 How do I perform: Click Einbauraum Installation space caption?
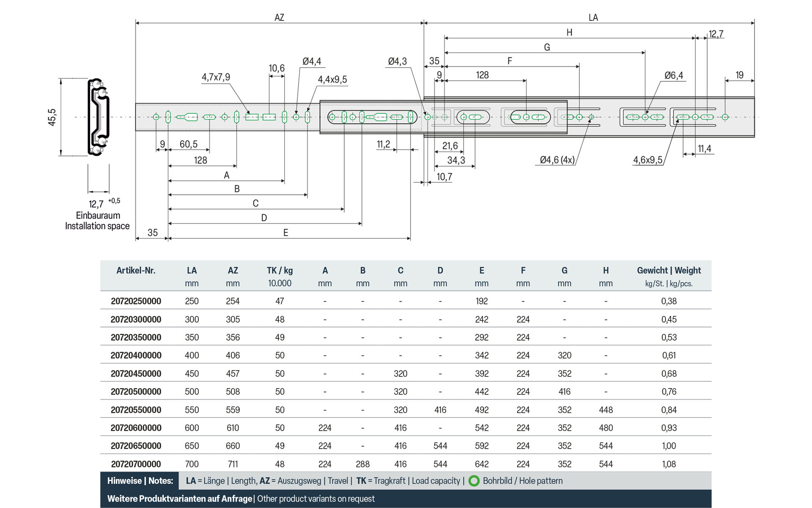[97, 221]
